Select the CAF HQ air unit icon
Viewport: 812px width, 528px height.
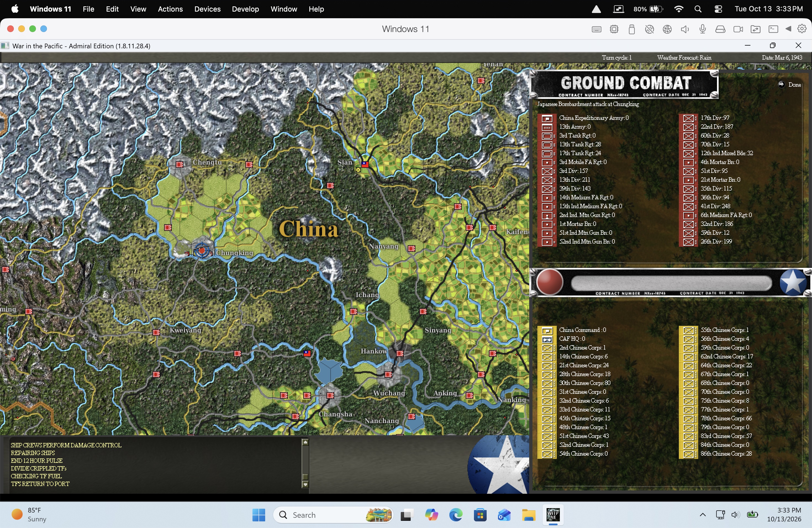coord(547,339)
